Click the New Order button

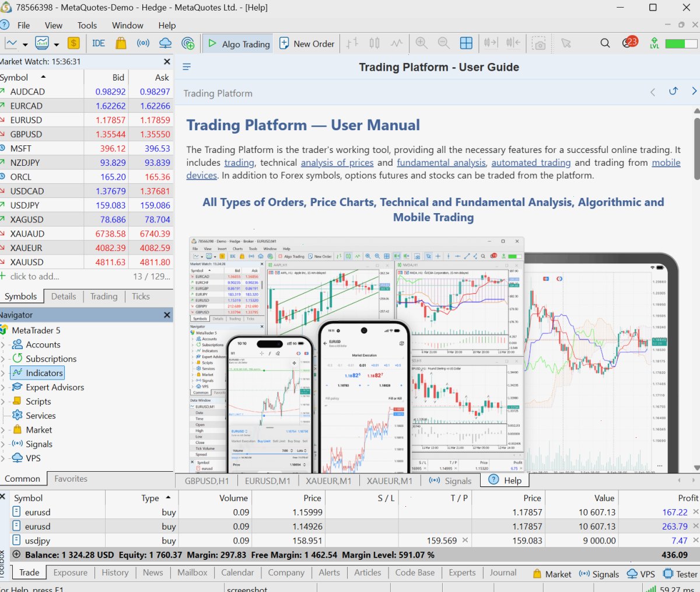pos(307,44)
